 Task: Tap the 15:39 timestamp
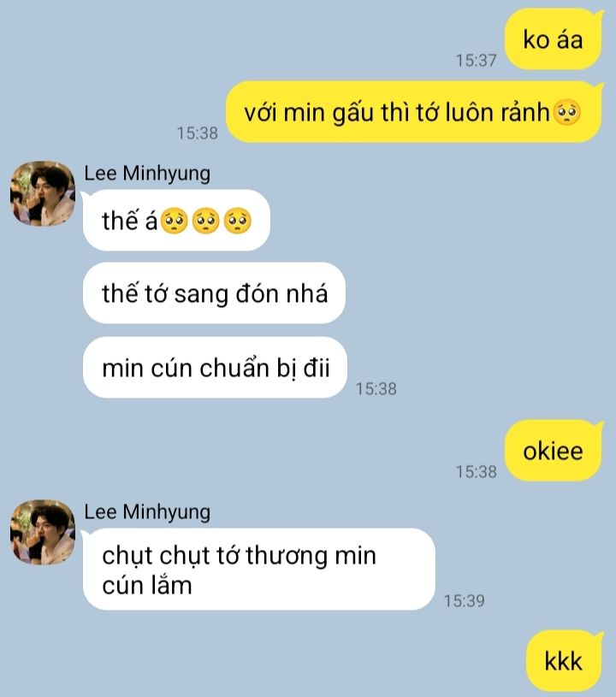point(465,601)
